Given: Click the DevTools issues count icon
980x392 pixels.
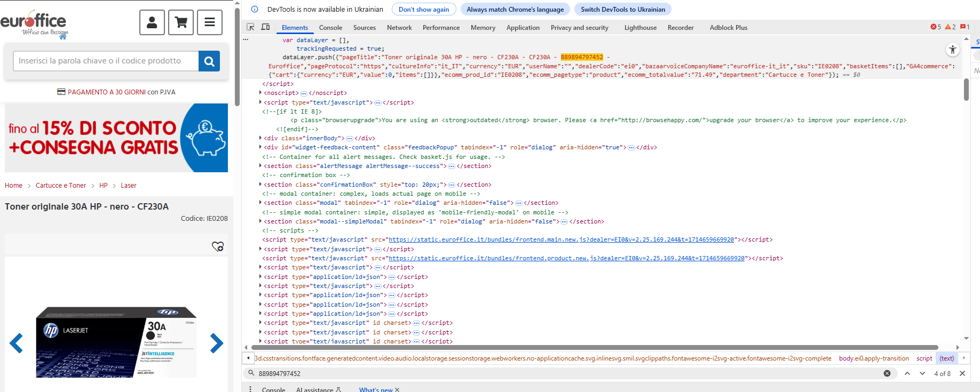Looking at the screenshot, I should 965,27.
